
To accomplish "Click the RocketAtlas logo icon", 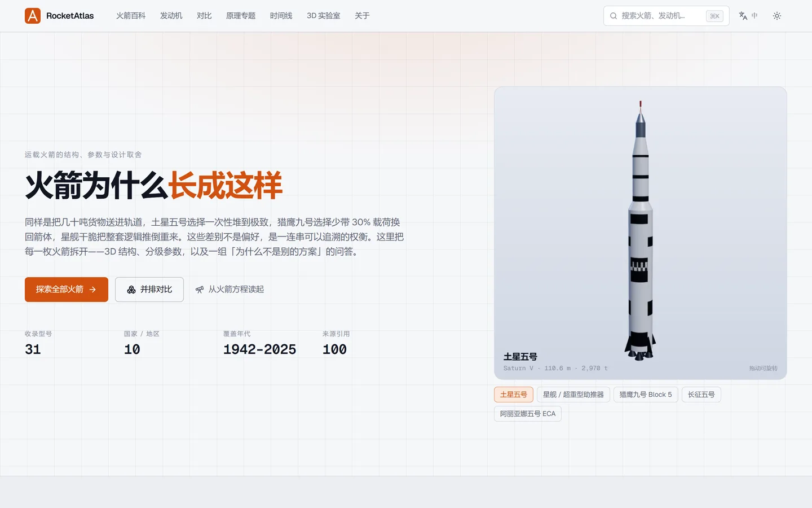I will pos(33,16).
